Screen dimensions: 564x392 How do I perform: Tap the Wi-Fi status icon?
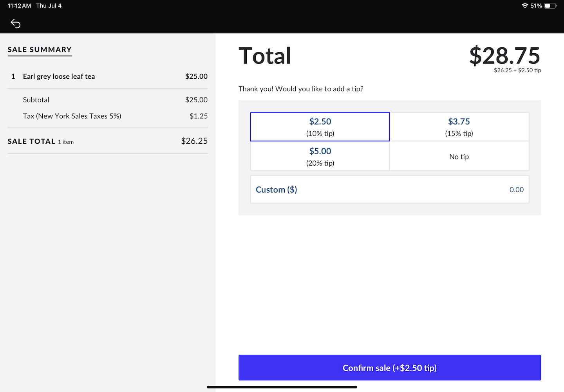click(x=525, y=5)
